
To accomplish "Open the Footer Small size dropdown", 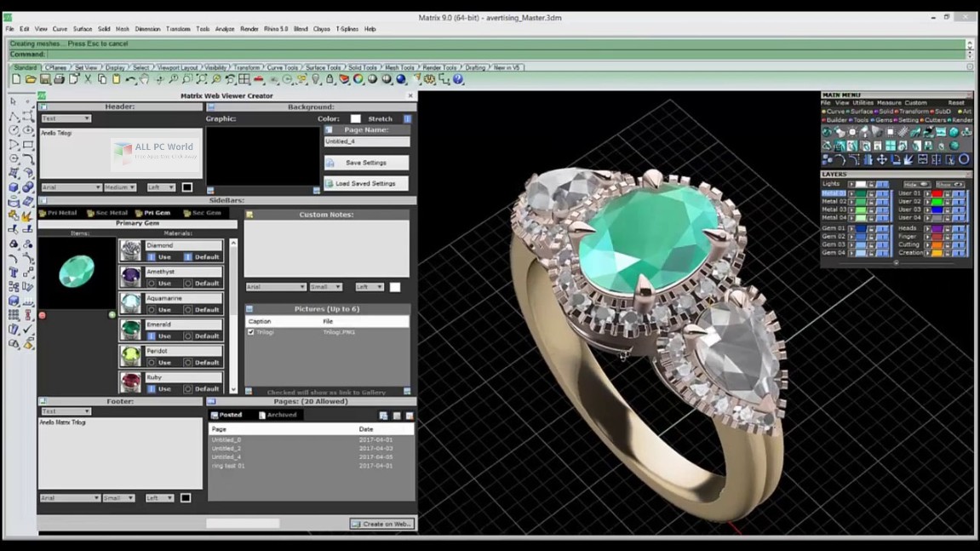I will click(x=118, y=498).
